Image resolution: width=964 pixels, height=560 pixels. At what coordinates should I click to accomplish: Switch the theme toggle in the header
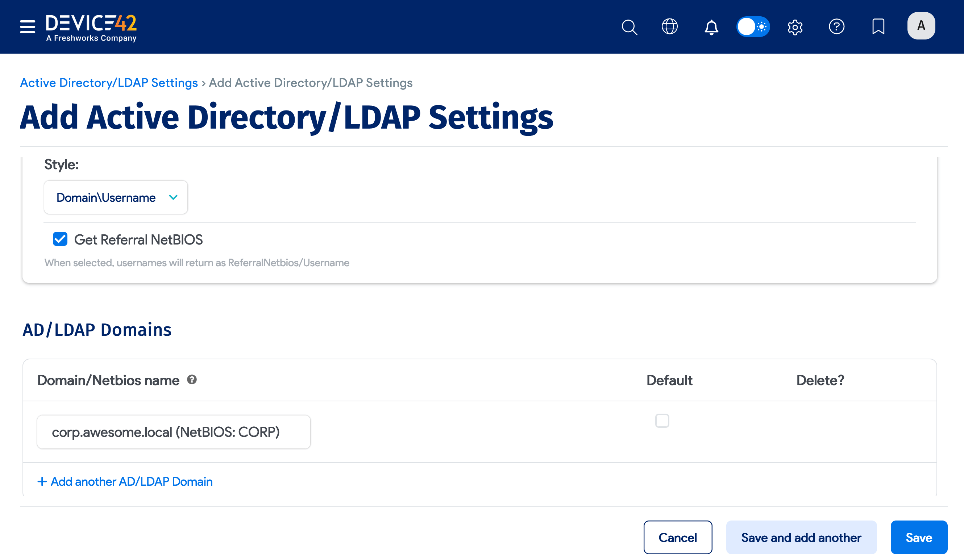pyautogui.click(x=753, y=27)
